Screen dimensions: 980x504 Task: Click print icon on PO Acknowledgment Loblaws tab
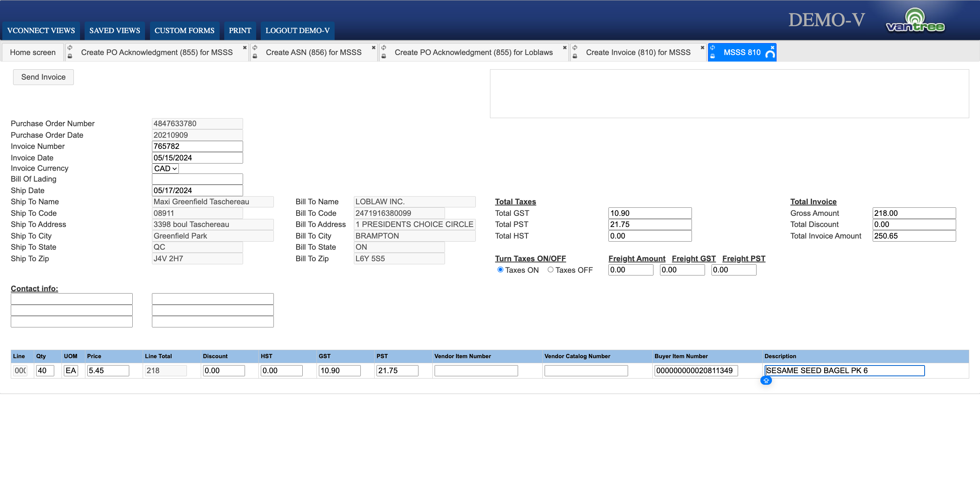pos(383,56)
